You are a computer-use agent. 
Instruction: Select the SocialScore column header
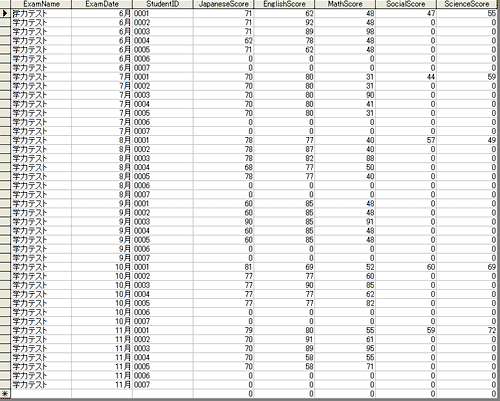coord(406,4)
